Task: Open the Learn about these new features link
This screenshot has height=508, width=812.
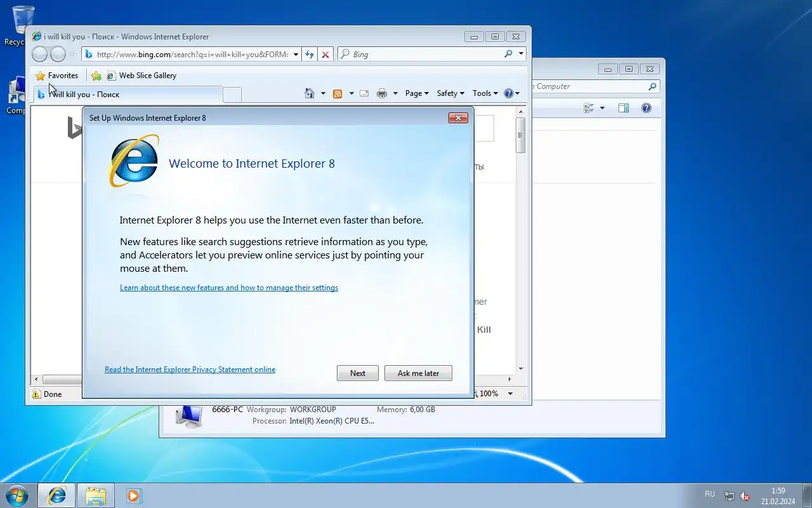Action: pos(229,288)
